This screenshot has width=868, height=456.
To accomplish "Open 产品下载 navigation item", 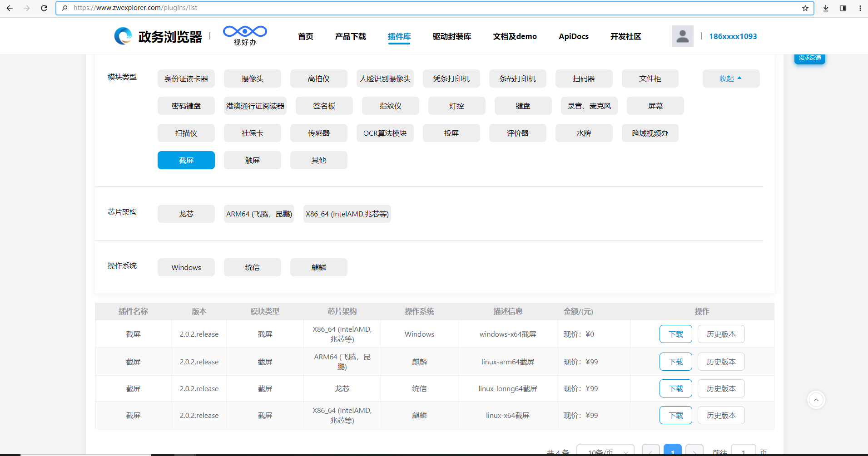I will pyautogui.click(x=350, y=36).
